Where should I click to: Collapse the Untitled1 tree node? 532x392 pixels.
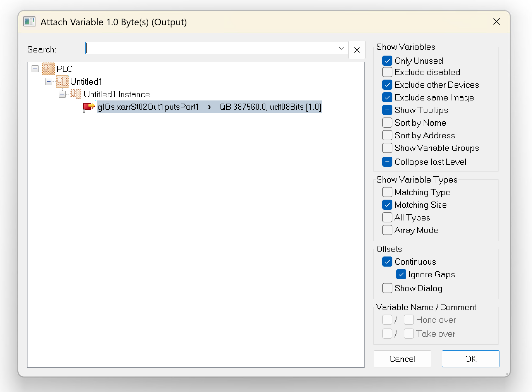[x=49, y=81]
